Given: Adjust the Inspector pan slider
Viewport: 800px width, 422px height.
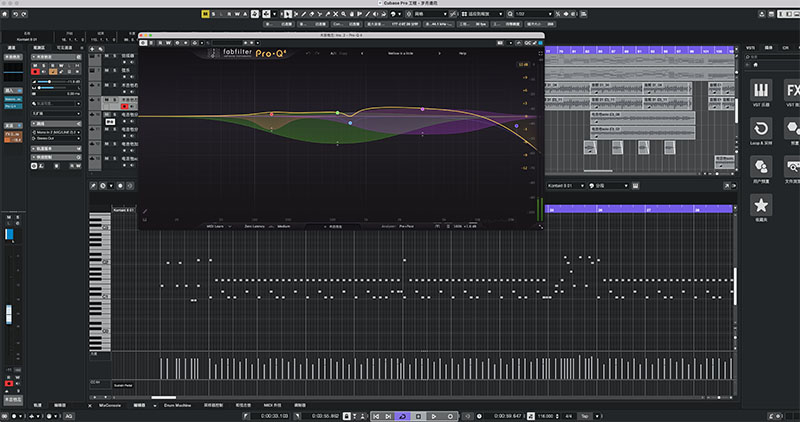Looking at the screenshot, I should (52, 88).
